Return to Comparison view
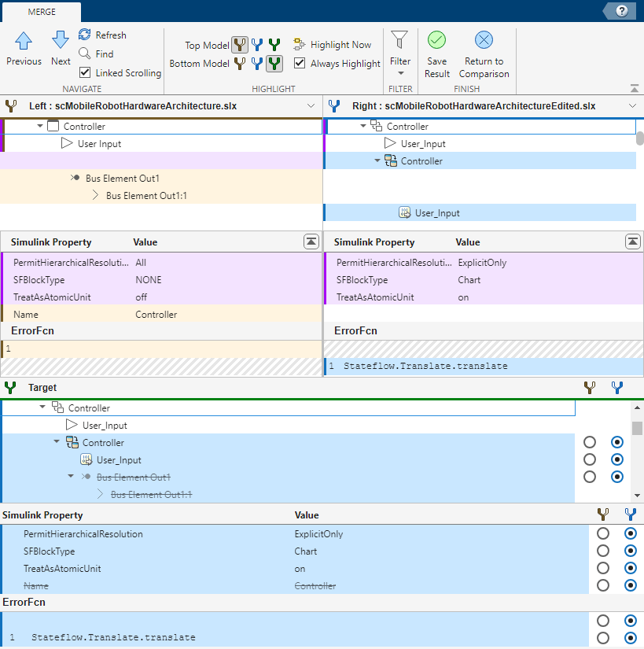 (x=484, y=53)
